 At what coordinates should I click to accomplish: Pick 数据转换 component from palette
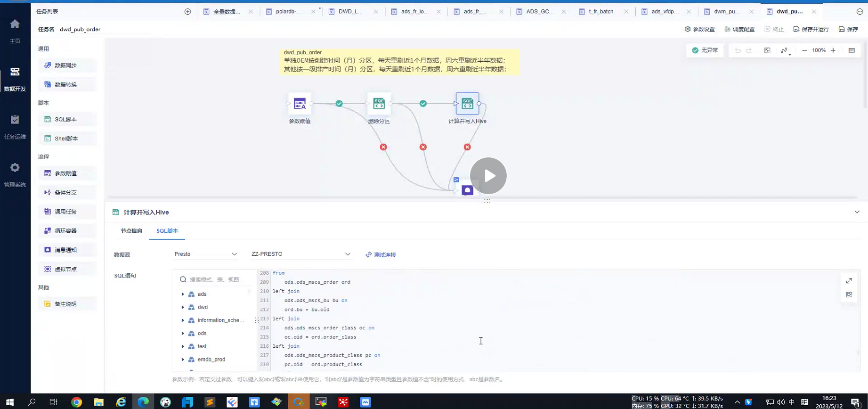[67, 85]
